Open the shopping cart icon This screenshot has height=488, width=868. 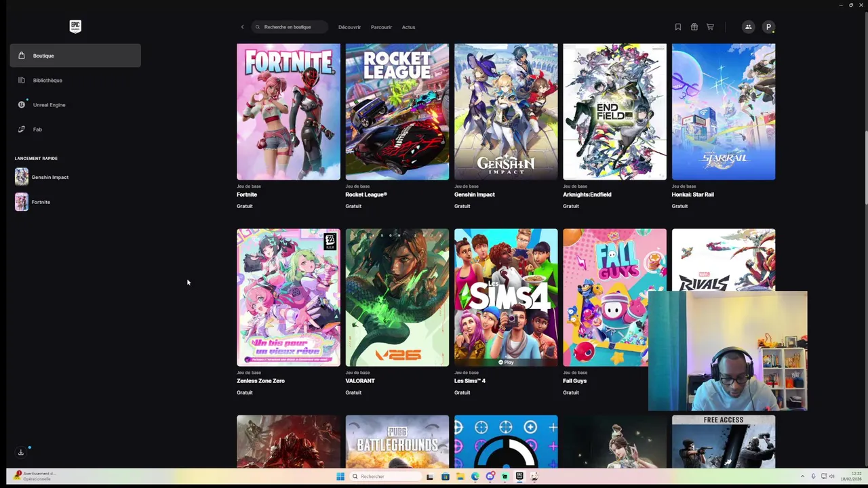coord(710,27)
